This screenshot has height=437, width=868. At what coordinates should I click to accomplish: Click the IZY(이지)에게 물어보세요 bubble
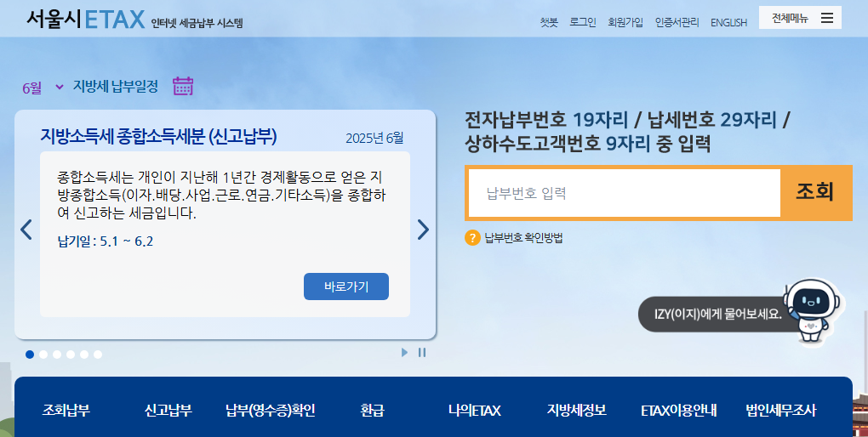click(718, 315)
